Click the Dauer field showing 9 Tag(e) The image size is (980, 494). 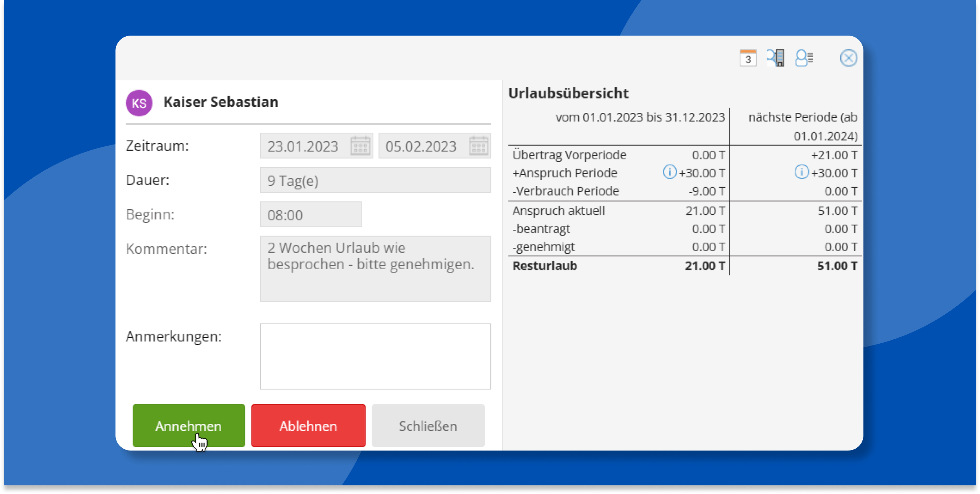click(x=375, y=180)
